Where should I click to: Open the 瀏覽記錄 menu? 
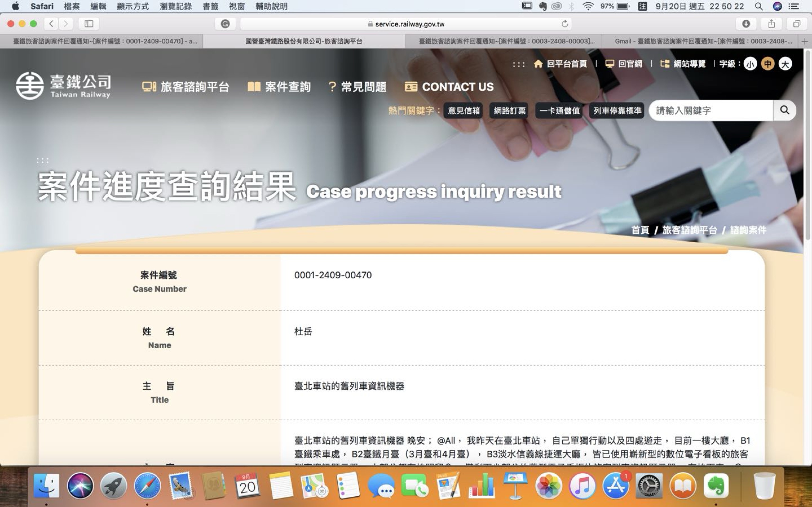pos(176,6)
